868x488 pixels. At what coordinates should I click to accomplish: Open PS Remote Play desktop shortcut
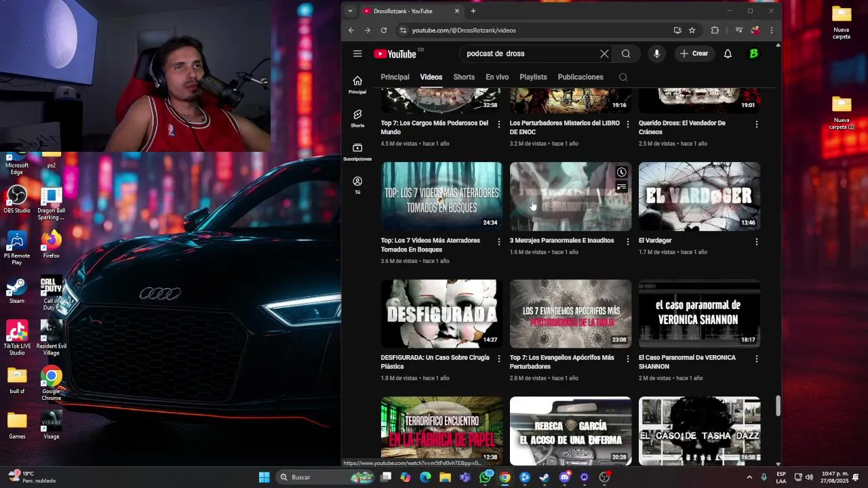click(x=17, y=247)
